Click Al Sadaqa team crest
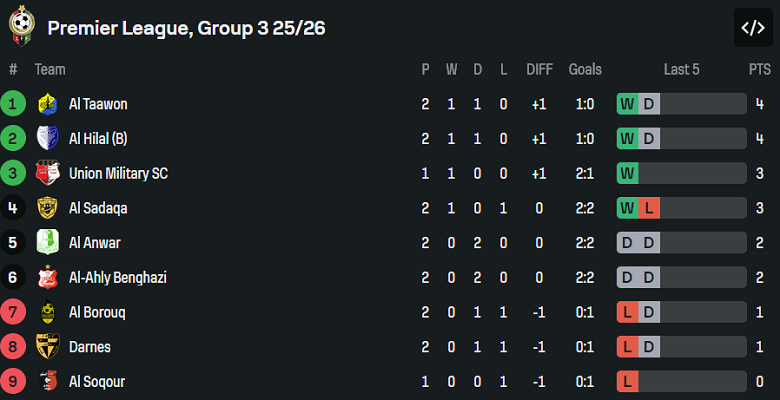Image resolution: width=780 pixels, height=400 pixels. pos(47,208)
